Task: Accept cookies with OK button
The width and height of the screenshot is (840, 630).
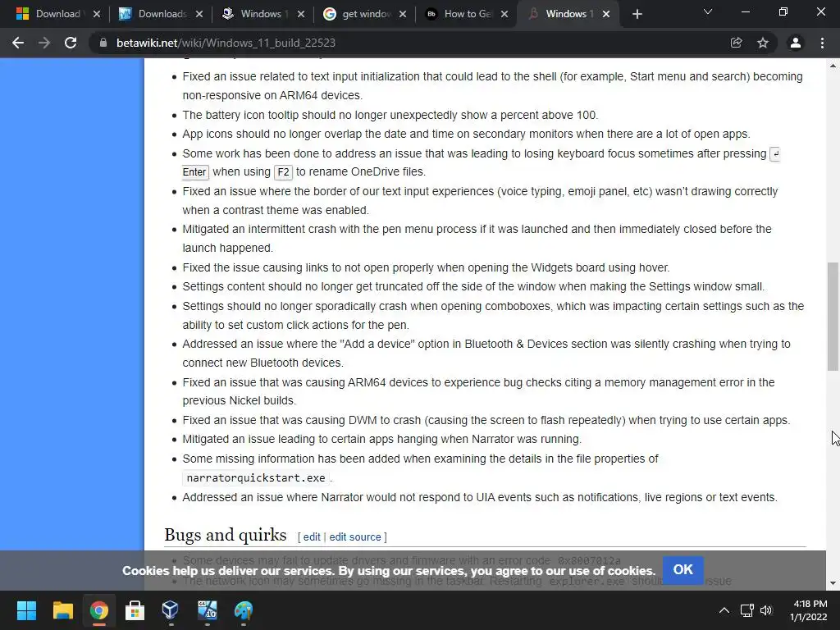Action: tap(683, 570)
